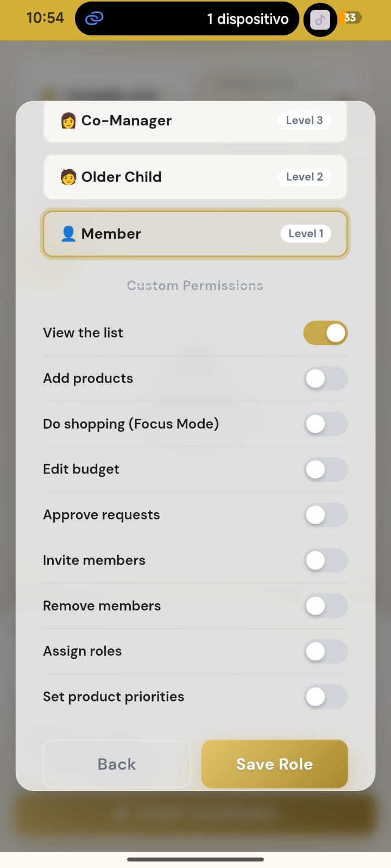Tap the link icon in the status pill
The image size is (391, 868).
[94, 19]
